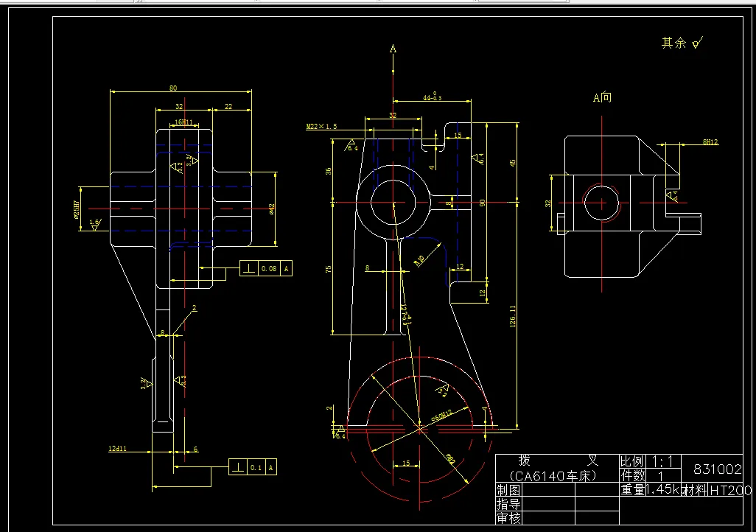Image resolution: width=756 pixels, height=532 pixels.
Task: Click the 12d11 thickness dimension
Action: (x=117, y=449)
